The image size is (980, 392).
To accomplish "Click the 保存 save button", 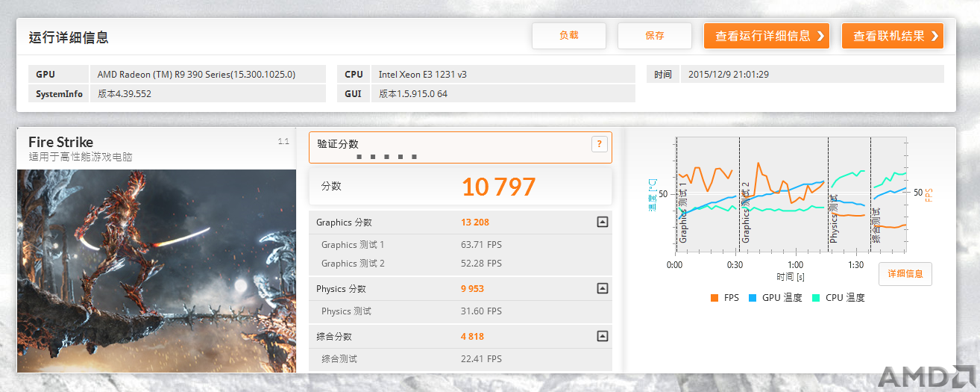I will [655, 35].
